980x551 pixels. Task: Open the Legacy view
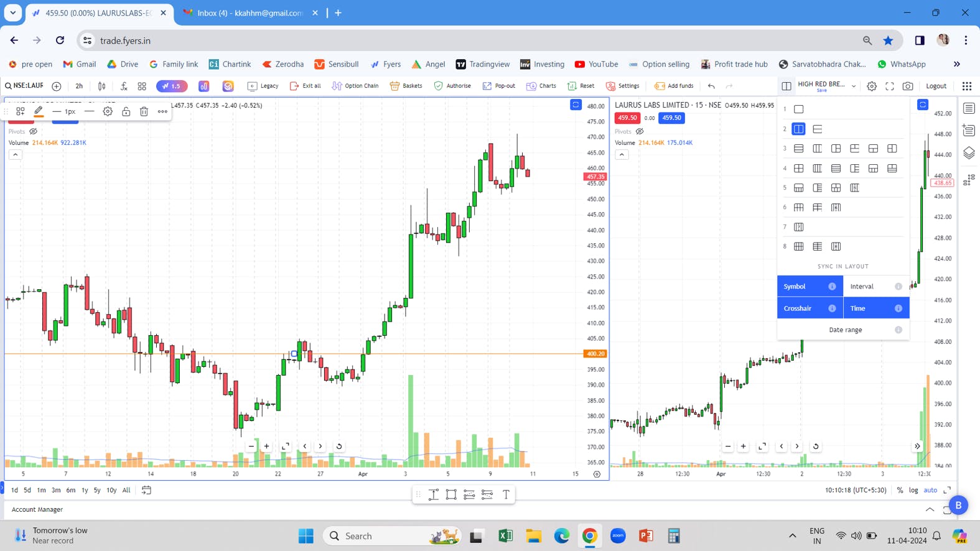coord(263,86)
